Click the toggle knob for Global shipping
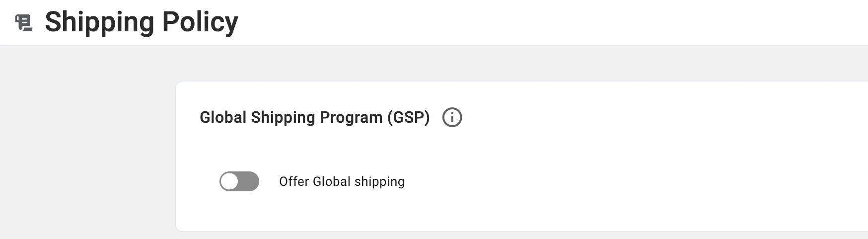 point(230,181)
